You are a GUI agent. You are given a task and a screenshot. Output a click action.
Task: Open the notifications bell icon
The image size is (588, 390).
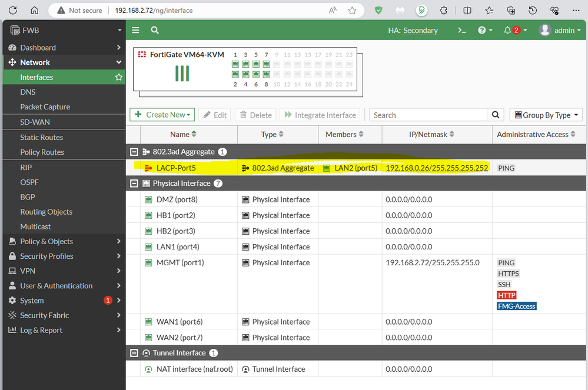tap(508, 30)
